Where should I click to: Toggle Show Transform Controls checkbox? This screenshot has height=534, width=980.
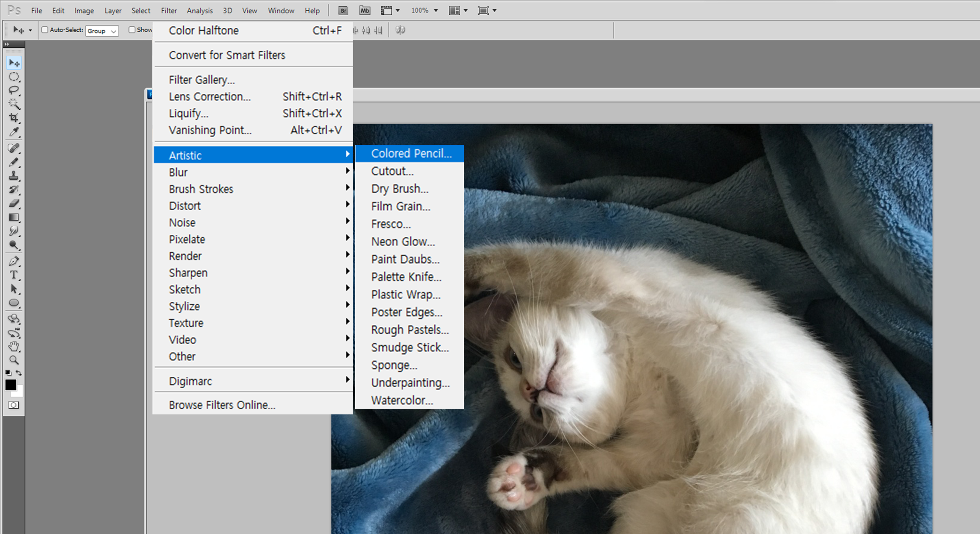click(x=132, y=30)
